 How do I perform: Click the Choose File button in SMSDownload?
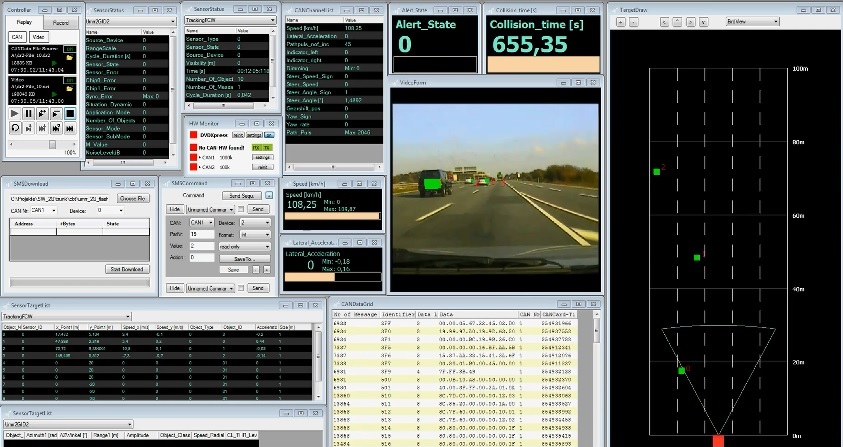133,198
